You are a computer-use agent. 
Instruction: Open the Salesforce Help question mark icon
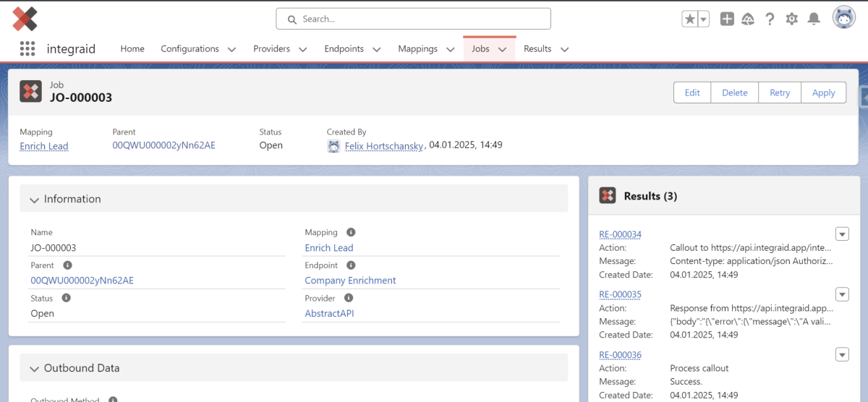click(770, 20)
